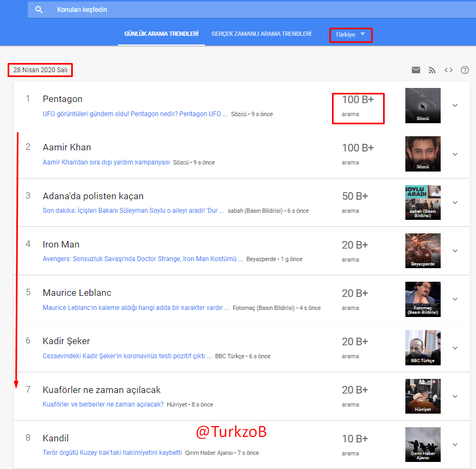This screenshot has width=476, height=469.
Task: Click the RSS feed icon
Action: pos(432,70)
